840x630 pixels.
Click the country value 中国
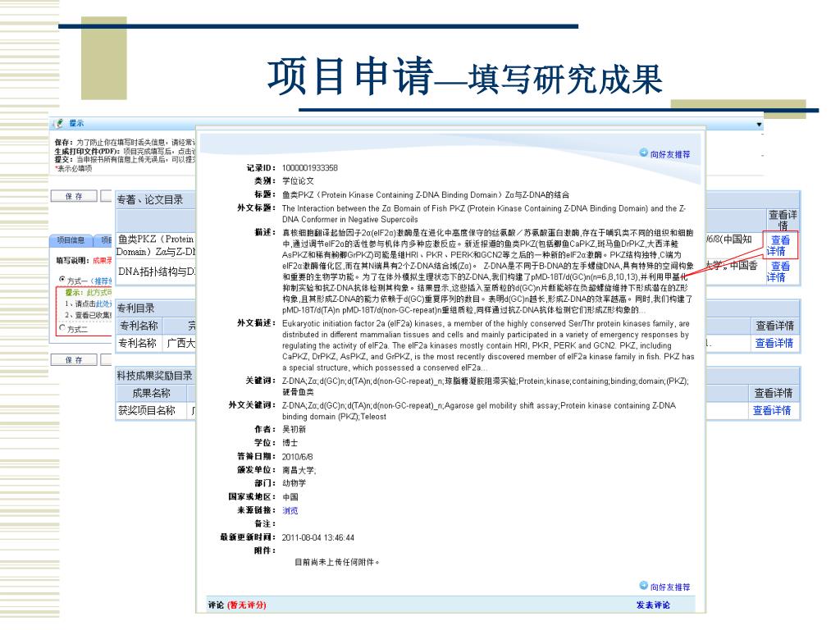[290, 496]
